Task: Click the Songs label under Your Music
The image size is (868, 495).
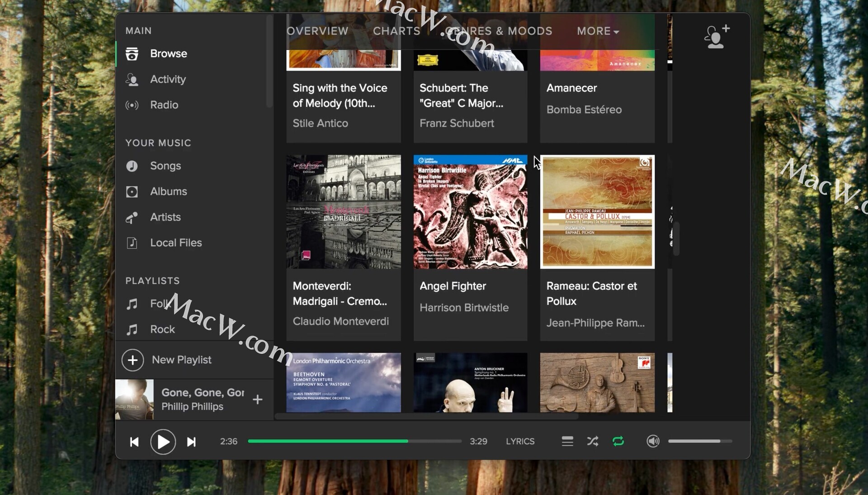Action: point(165,166)
